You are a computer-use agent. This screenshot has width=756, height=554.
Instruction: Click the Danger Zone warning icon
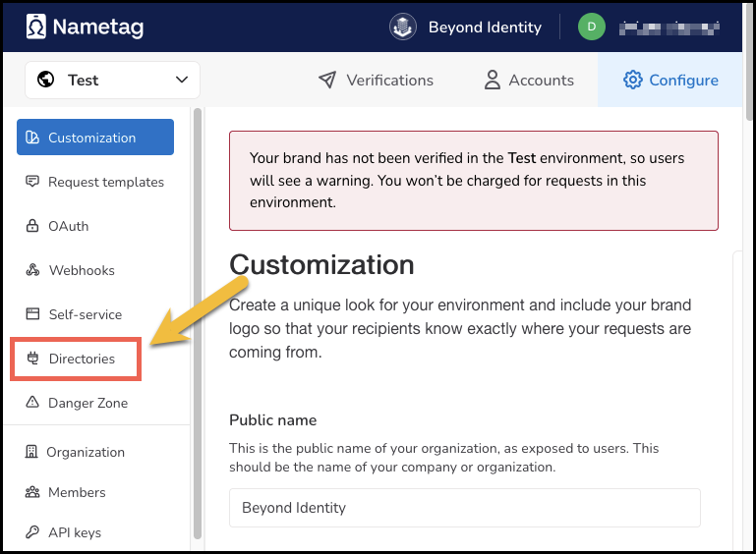pyautogui.click(x=31, y=403)
